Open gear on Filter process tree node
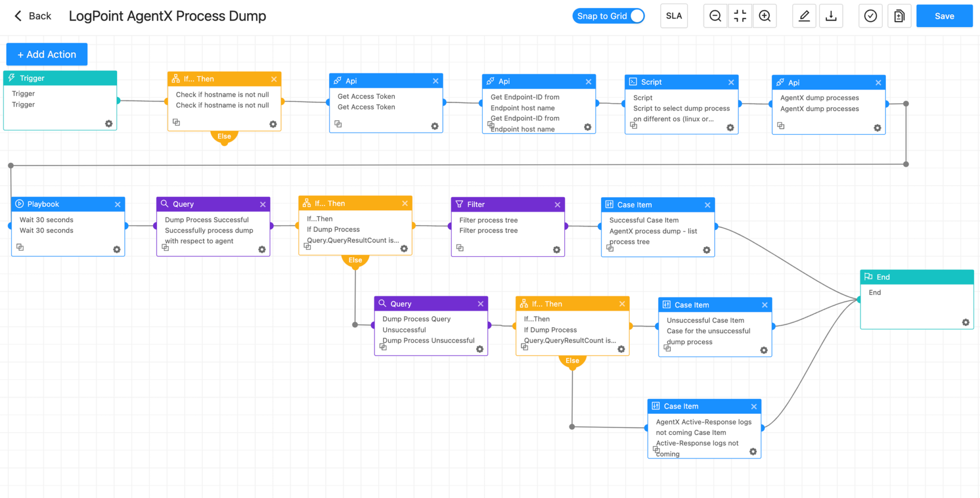The image size is (980, 498). pos(557,250)
